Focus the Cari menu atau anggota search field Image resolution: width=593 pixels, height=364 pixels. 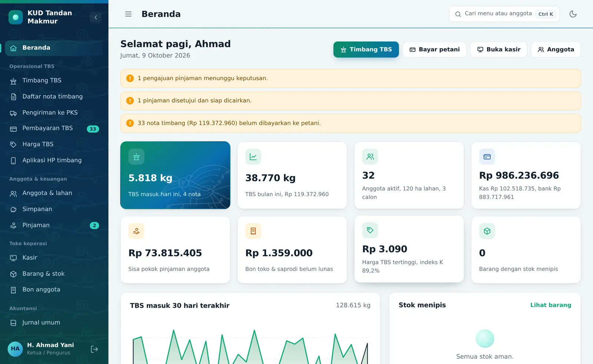point(504,14)
